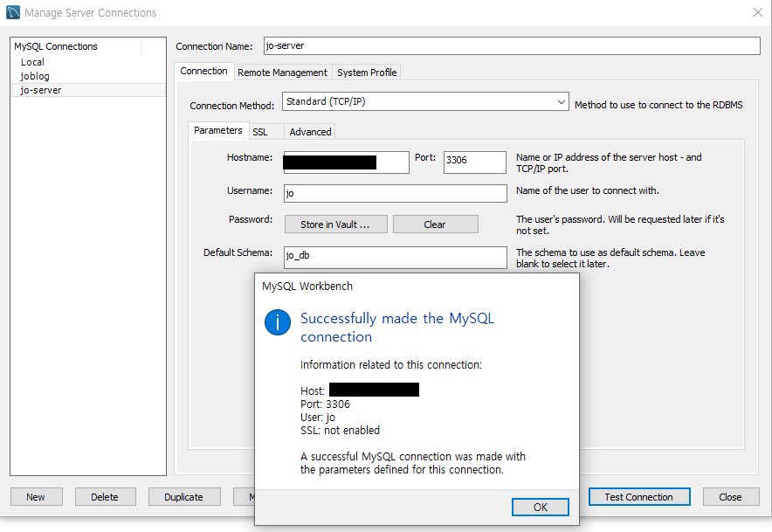Viewport: 772px width, 532px height.
Task: Select the Parameters sub-tab
Action: click(218, 130)
